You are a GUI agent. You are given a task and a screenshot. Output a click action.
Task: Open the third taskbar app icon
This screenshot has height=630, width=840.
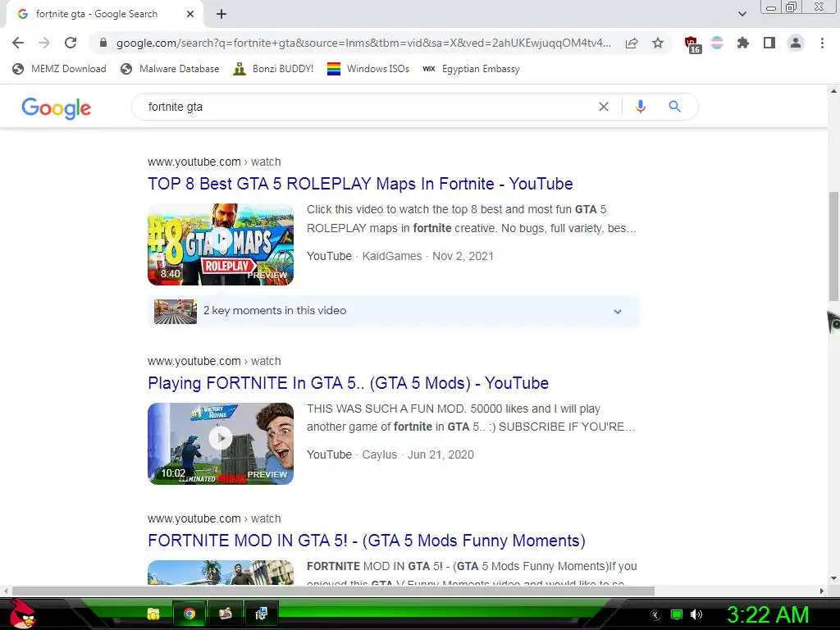point(225,614)
